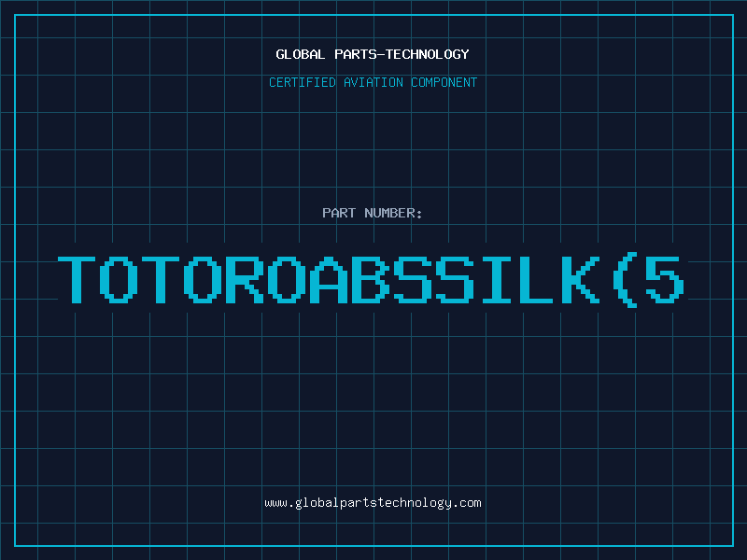This screenshot has height=560, width=747.
Task: Click the part number 'TOTOROABSSILK(5'
Action: coord(373,280)
